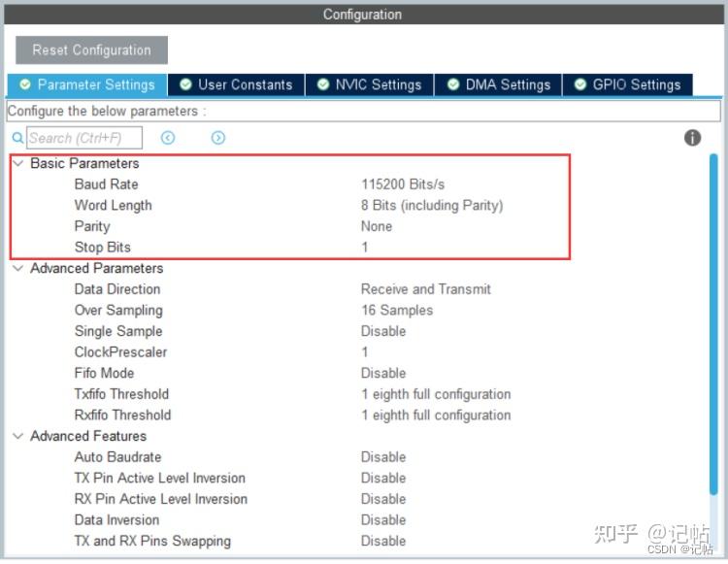Collapse the Advanced Features section
This screenshot has width=728, height=564.
18,436
